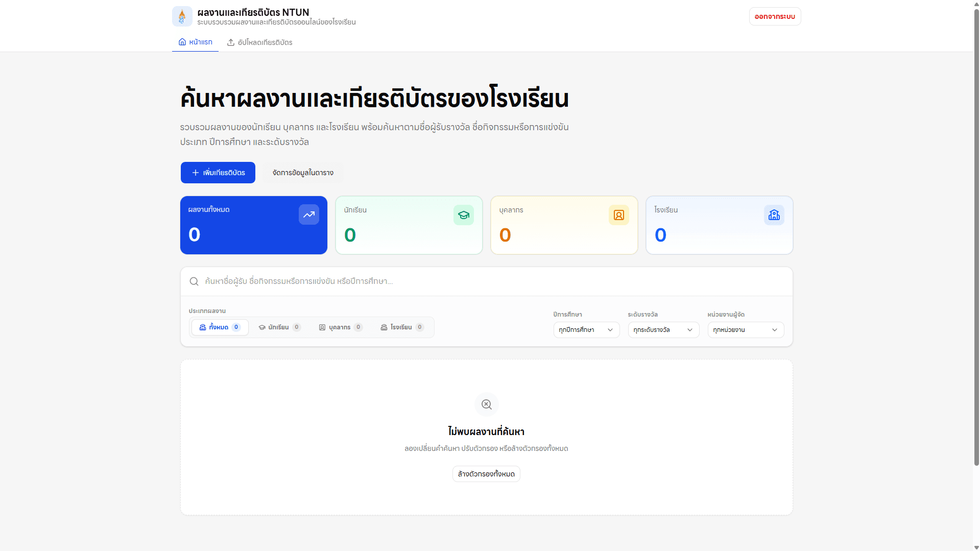Click the ผลงานทั้งหมด statistics card
This screenshot has width=980, height=551.
[x=254, y=225]
